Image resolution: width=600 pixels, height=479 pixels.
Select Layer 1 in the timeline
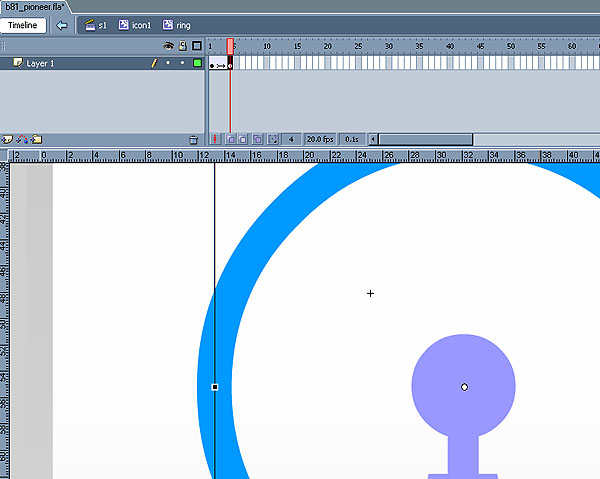pyautogui.click(x=102, y=63)
